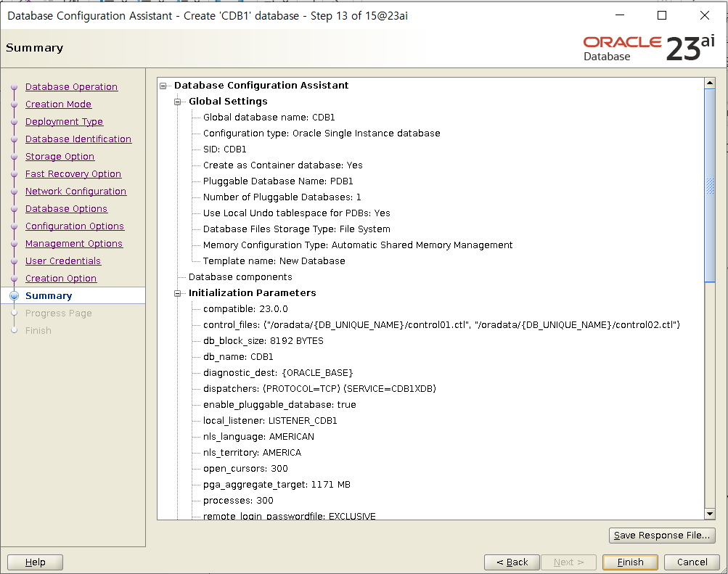Select 'Template name: New Database' row
The width and height of the screenshot is (728, 574).
[274, 261]
